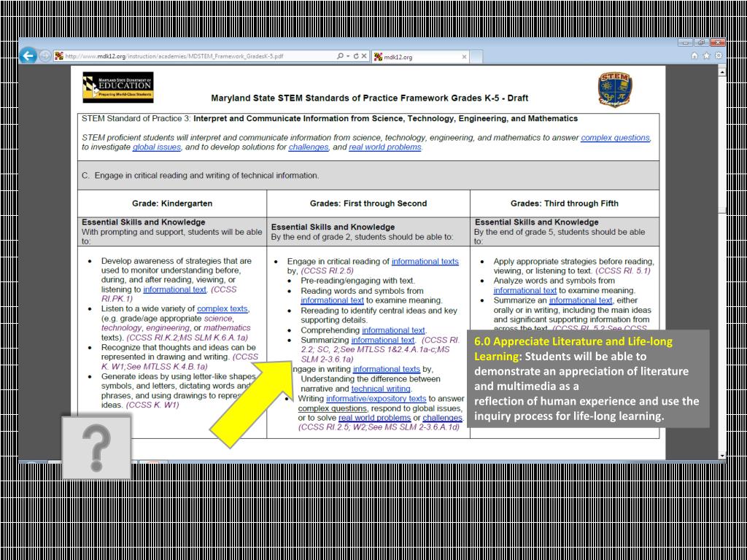747x560 pixels.
Task: Open 'informational text' link in Kindergarten column
Action: pyautogui.click(x=175, y=289)
